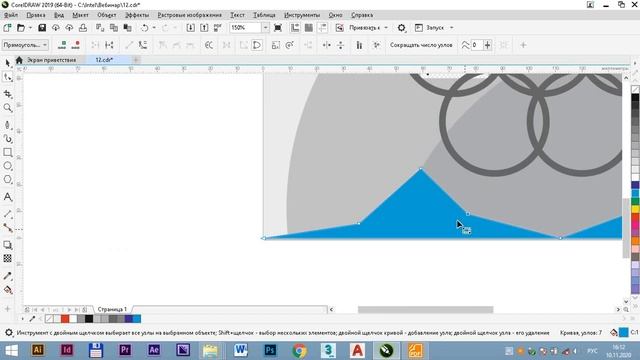This screenshot has width=640, height=360.
Task: Select the Transparency checkerboard tool
Action: (x=7, y=258)
